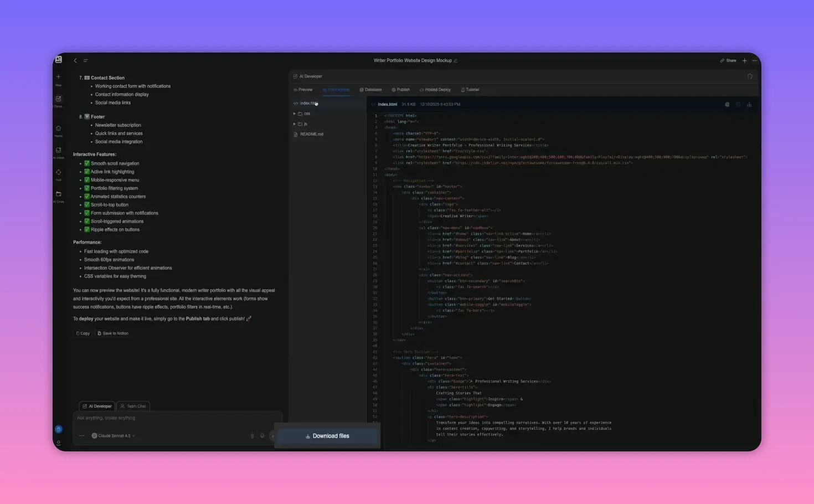The image size is (814, 504).
Task: Click the Newsletter subscription bullet
Action: (118, 125)
